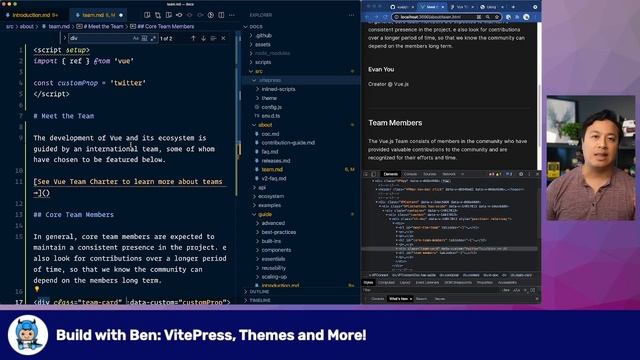Collapse the src folder
This screenshot has height=360, width=640.
click(x=259, y=71)
